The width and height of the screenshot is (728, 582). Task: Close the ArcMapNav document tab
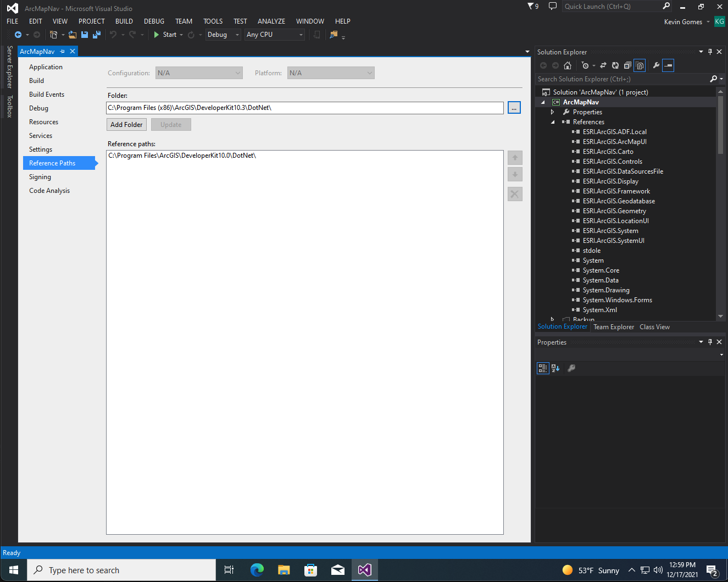[73, 51]
